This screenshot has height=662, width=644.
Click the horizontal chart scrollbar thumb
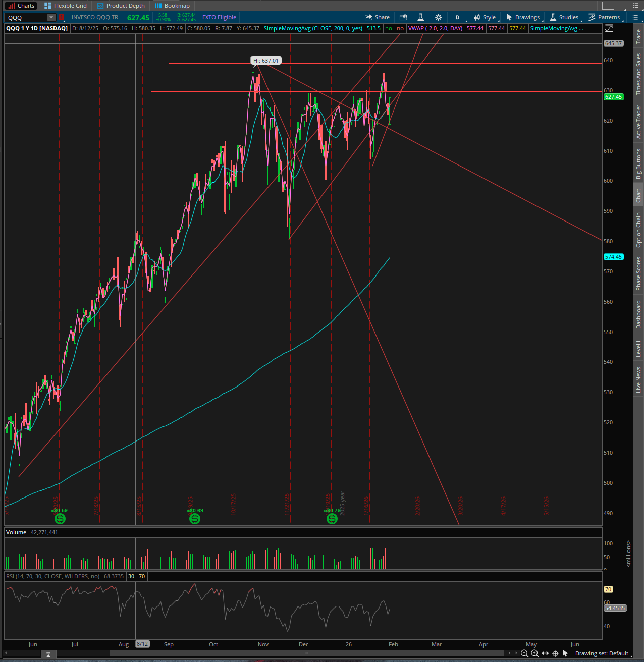point(306,653)
